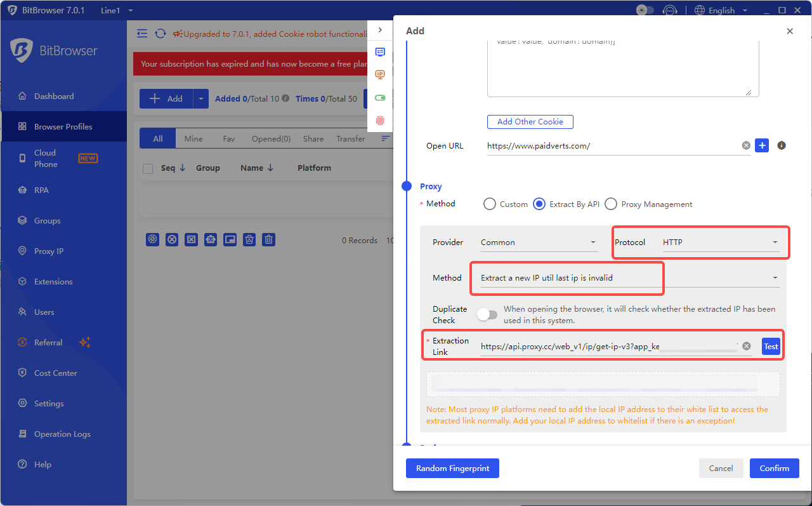
Task: Click the clear cache bin icon
Action: click(x=249, y=239)
